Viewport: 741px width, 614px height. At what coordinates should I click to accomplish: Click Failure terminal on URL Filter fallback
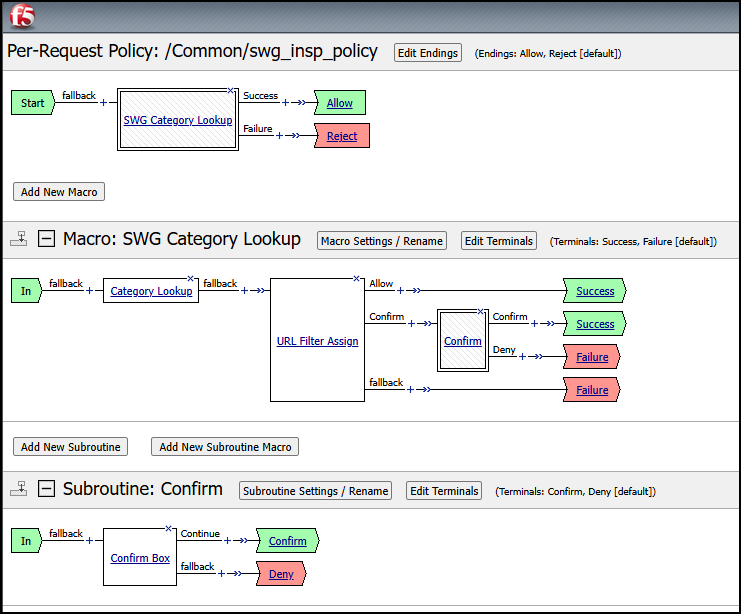point(592,390)
